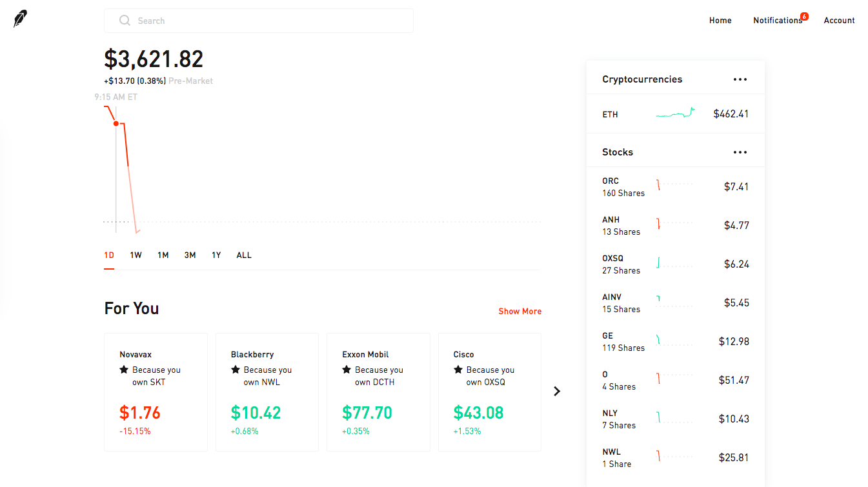Go to Home in top navigation
The width and height of the screenshot is (868, 487).
coord(720,21)
